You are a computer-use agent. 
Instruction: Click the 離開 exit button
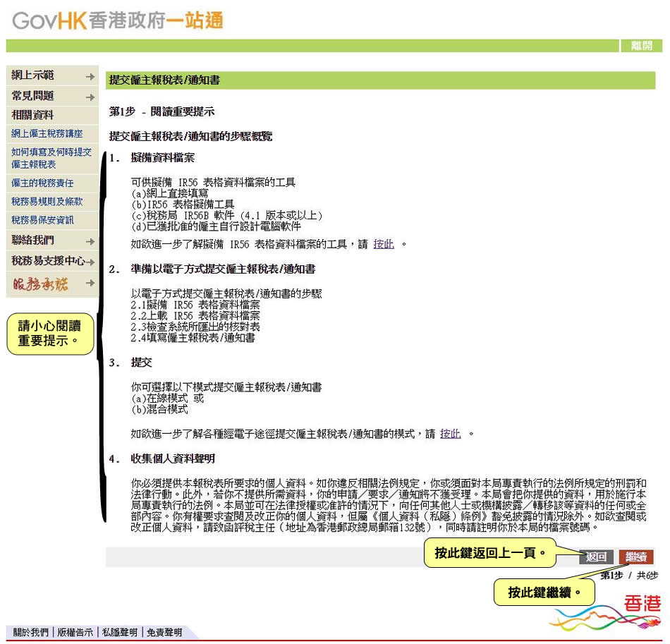[x=641, y=46]
